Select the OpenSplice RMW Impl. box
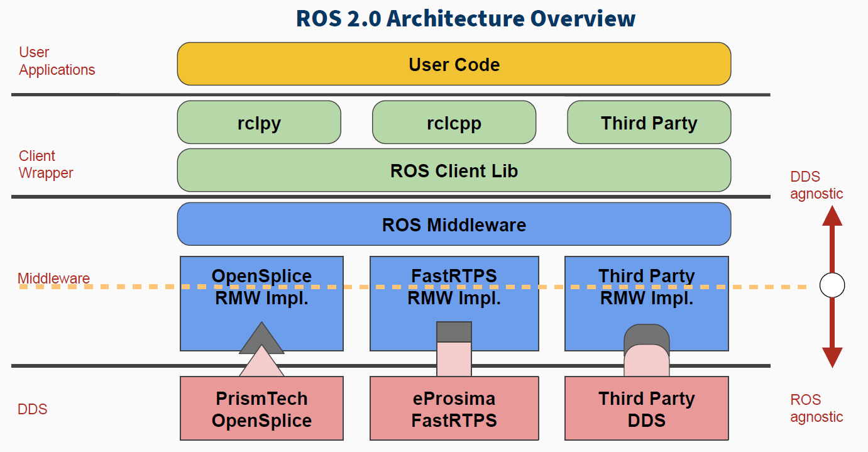This screenshot has width=868, height=452. pyautogui.click(x=261, y=304)
